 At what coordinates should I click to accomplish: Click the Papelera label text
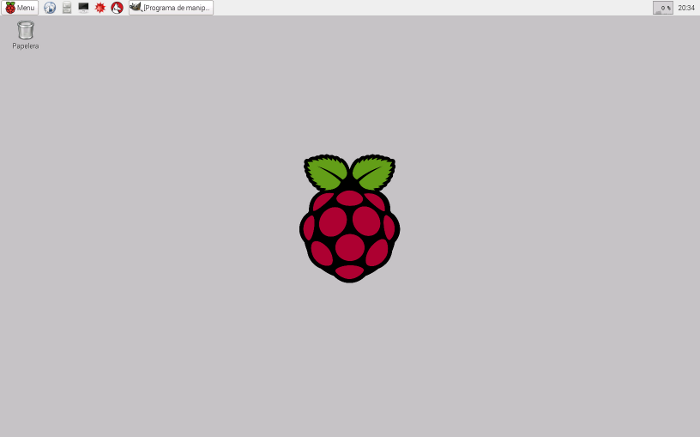[x=26, y=46]
